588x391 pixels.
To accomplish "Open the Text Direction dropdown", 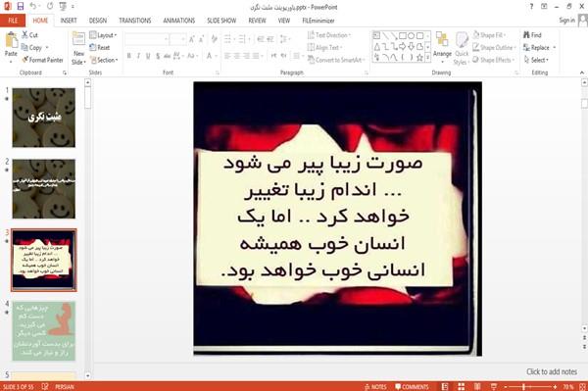I will point(329,35).
